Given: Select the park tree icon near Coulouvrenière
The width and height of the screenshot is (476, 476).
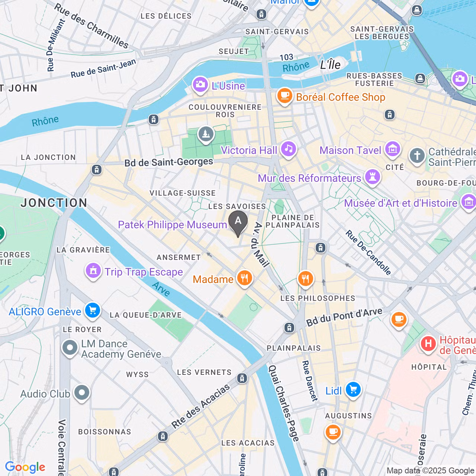Looking at the screenshot, I should tap(206, 135).
